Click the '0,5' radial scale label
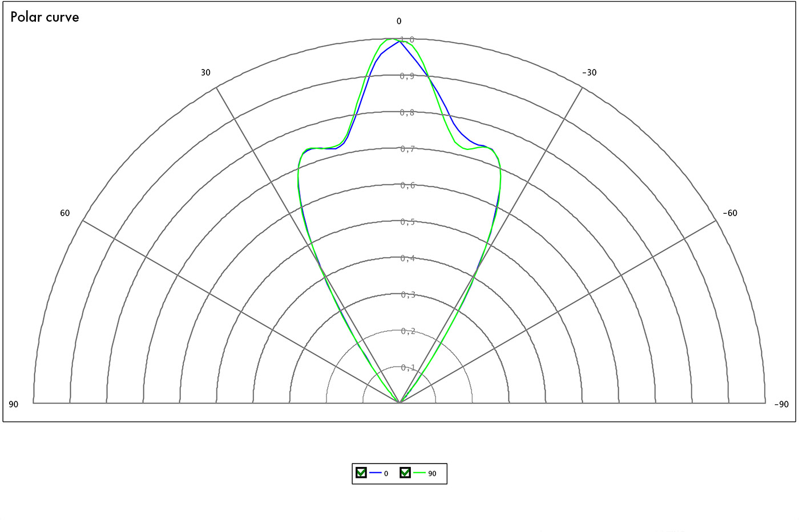Viewport: 799px width, 532px height. [407, 222]
